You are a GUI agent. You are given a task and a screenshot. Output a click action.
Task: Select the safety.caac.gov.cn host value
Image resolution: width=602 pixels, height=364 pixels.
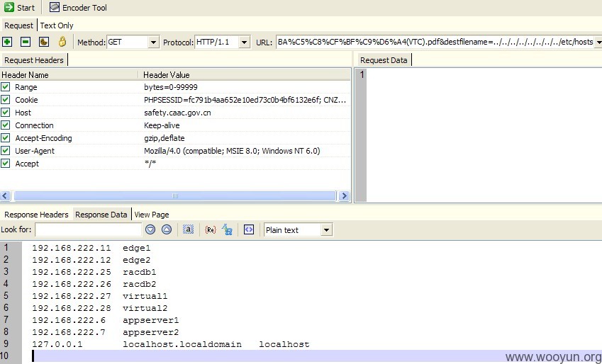click(177, 113)
